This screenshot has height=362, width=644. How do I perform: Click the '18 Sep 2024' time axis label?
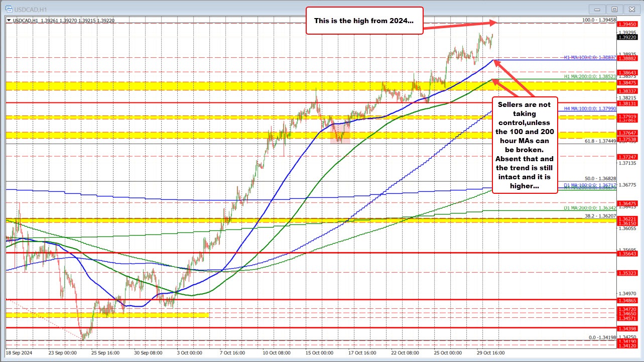point(19,353)
